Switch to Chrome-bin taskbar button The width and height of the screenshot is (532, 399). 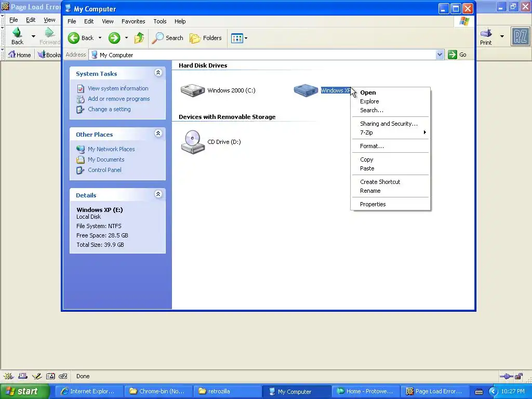(158, 392)
